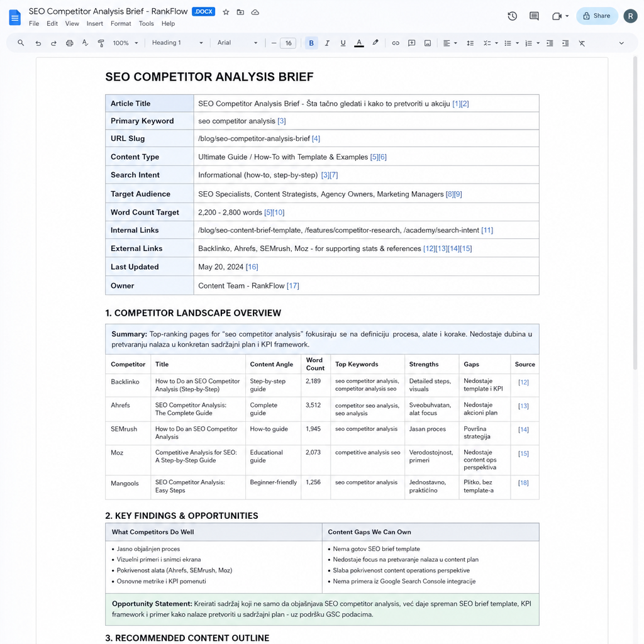The width and height of the screenshot is (644, 644).
Task: Open comments history icon
Action: point(534,16)
